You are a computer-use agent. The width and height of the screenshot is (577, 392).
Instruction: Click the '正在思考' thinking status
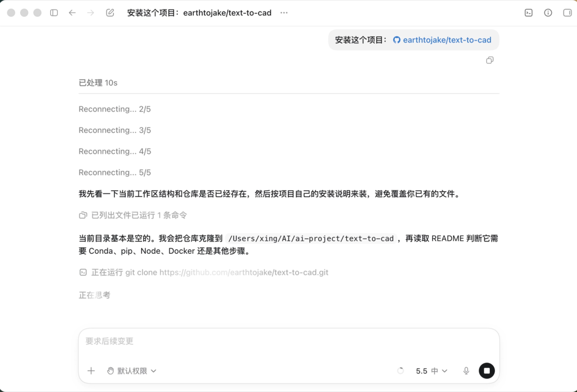coord(95,295)
